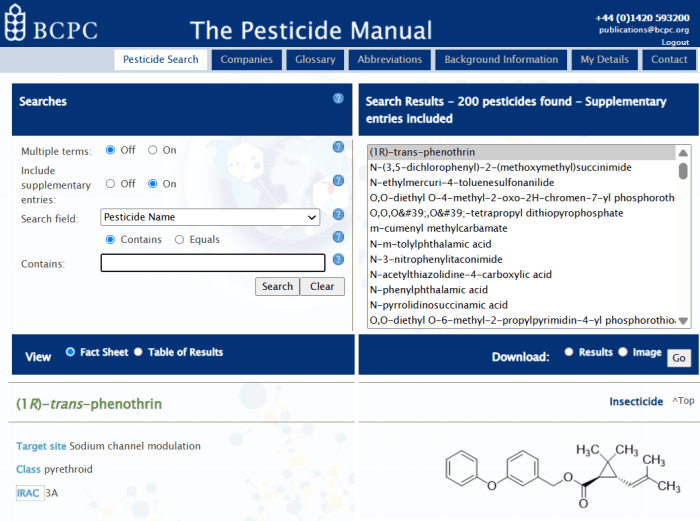This screenshot has width=700, height=521.
Task: Click the Logout link
Action: pyautogui.click(x=675, y=42)
